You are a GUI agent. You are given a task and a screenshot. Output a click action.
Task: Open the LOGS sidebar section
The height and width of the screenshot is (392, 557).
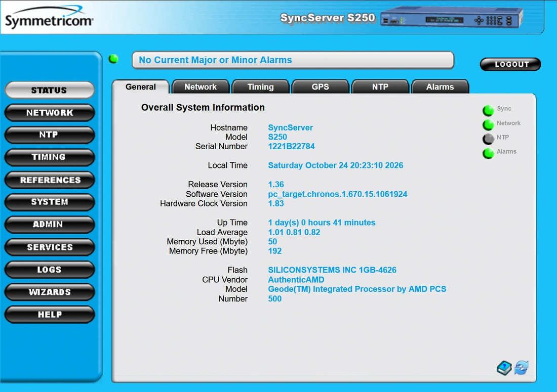tap(50, 270)
